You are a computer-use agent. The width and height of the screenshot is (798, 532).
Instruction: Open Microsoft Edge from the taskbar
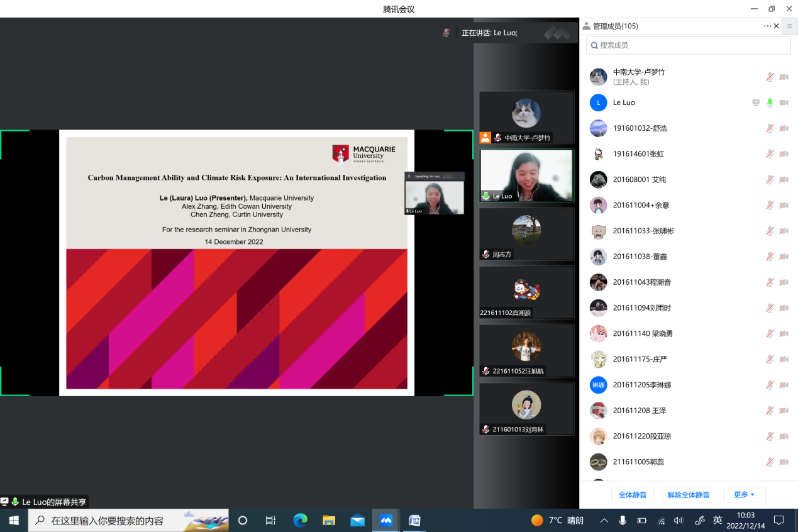tap(301, 521)
